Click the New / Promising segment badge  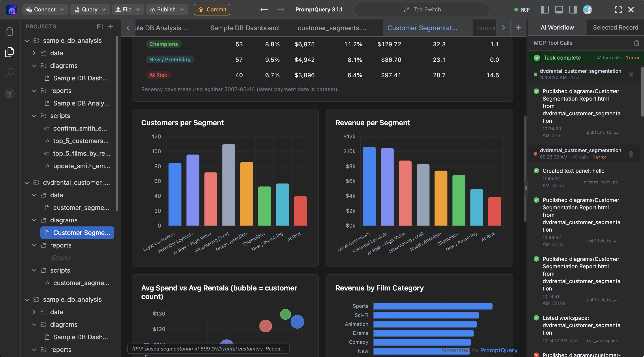coord(170,60)
